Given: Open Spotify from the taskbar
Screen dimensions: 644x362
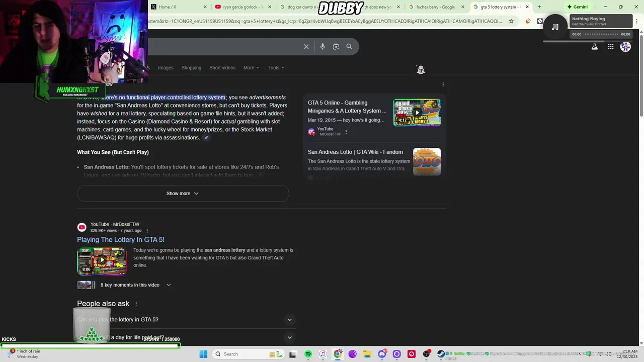Looking at the screenshot, I should (x=308, y=354).
